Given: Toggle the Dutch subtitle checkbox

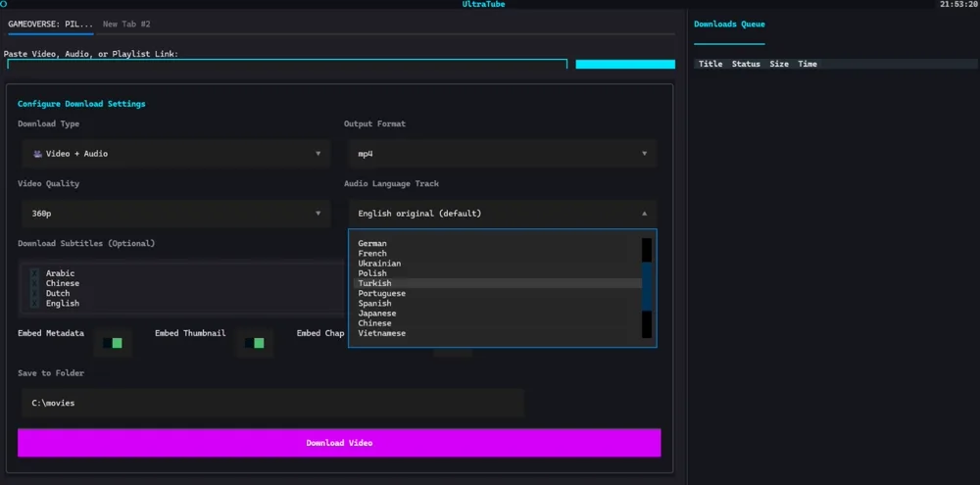Looking at the screenshot, I should pyautogui.click(x=34, y=294).
